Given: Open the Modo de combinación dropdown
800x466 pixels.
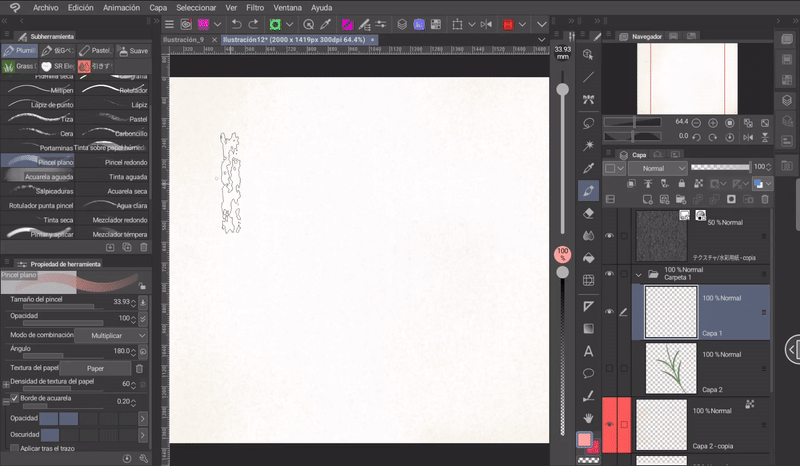Looking at the screenshot, I should (111, 335).
